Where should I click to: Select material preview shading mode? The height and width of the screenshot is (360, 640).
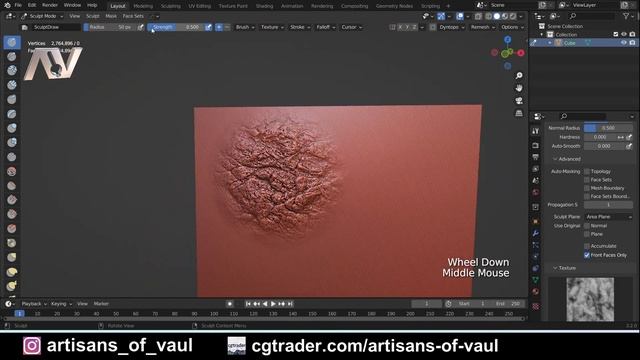click(x=504, y=16)
